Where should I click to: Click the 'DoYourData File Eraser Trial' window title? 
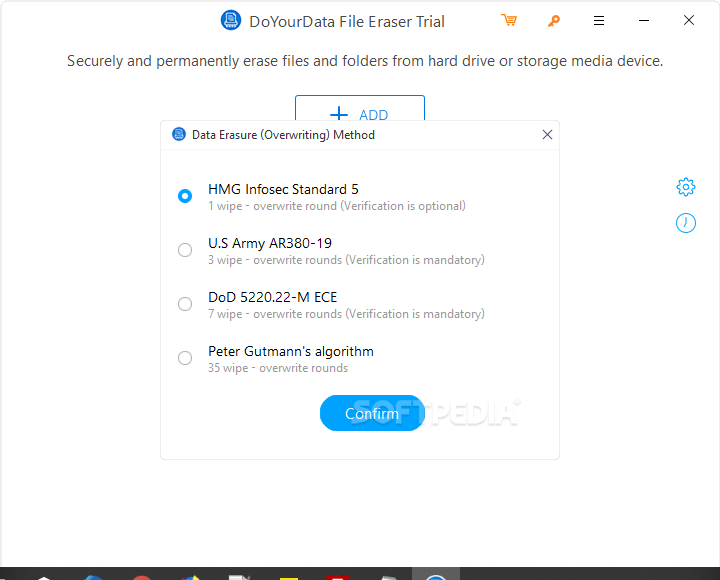click(x=347, y=22)
